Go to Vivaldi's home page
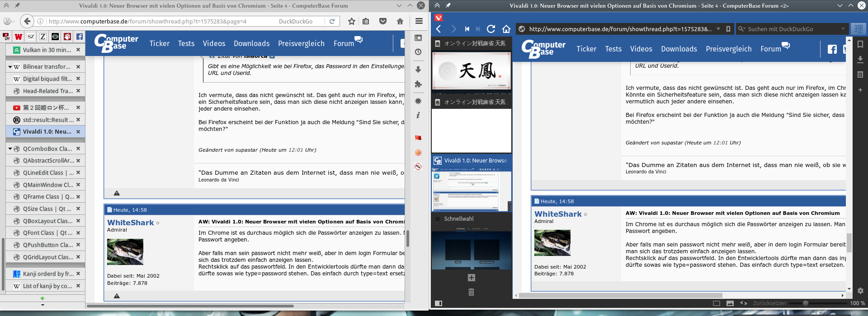Viewport: 868px width, 316px height. [506, 29]
